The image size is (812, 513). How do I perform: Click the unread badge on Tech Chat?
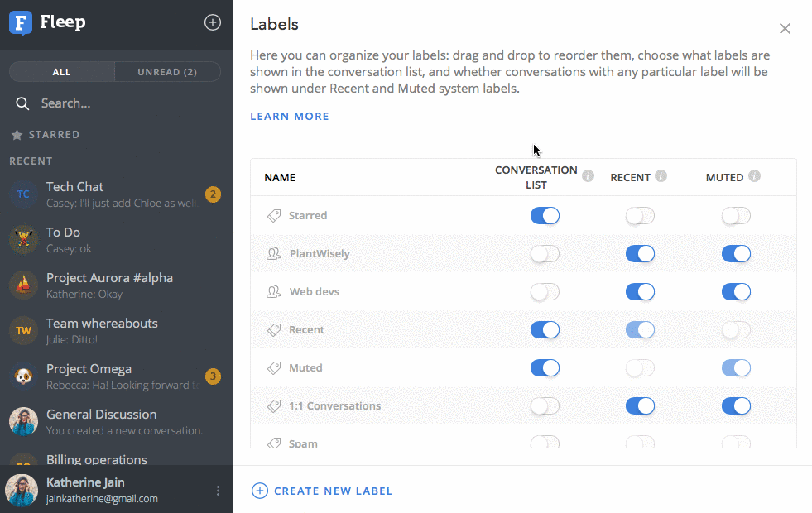(x=213, y=194)
